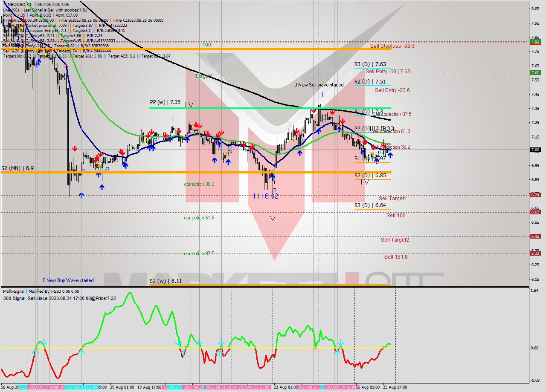
Task: Click the '19 Aug 17:00' time axis label
Action: click(149, 387)
